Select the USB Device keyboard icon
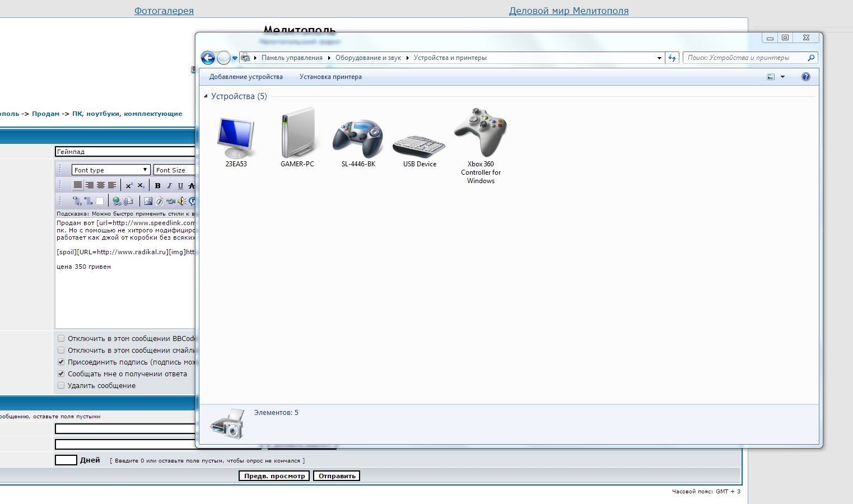The width and height of the screenshot is (853, 504). coord(419,150)
